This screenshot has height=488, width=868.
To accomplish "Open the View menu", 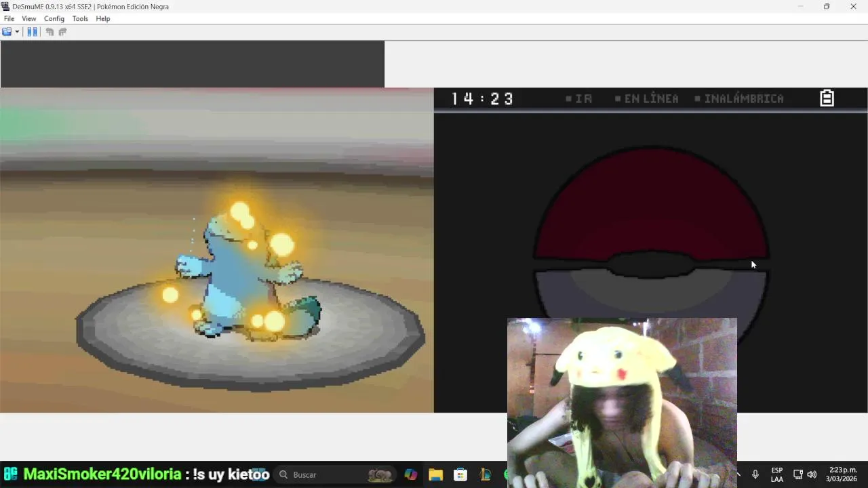I will point(29,19).
